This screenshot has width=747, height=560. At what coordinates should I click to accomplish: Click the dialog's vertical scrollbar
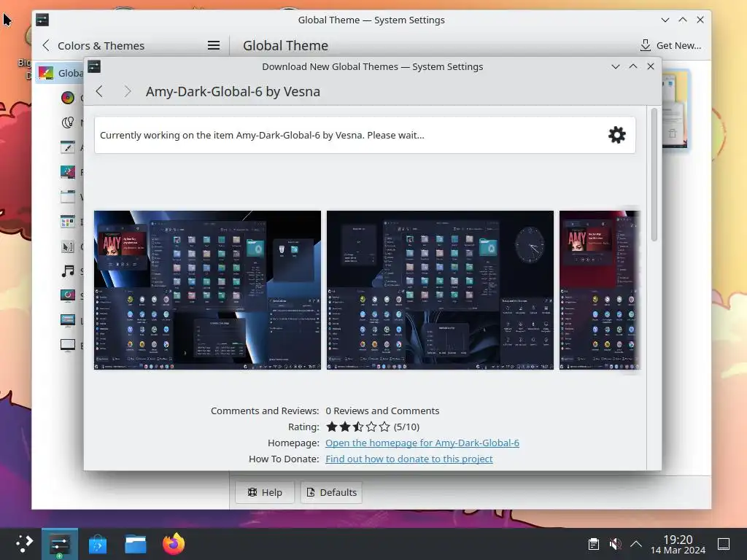coord(654,174)
